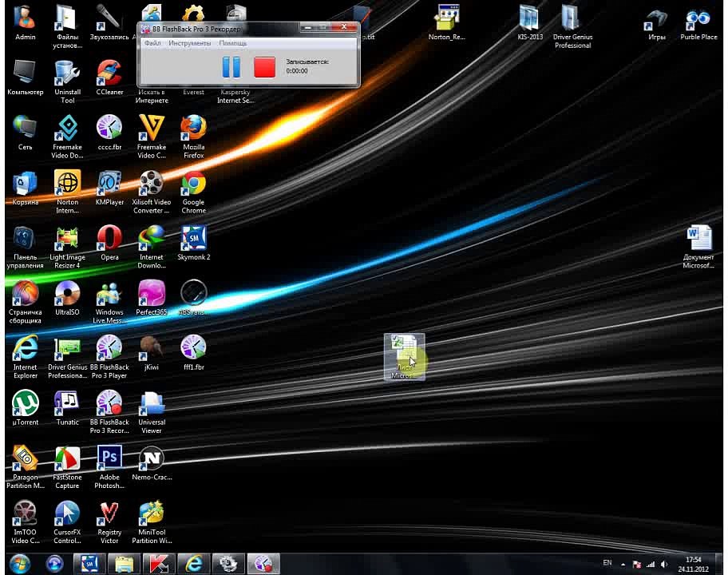Select the CCleaner shortcut
This screenshot has width=728, height=575.
point(109,77)
